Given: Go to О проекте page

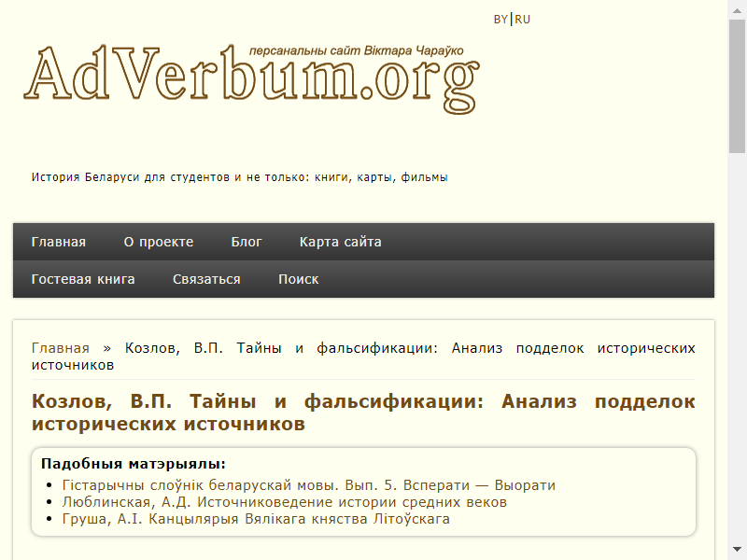Looking at the screenshot, I should tap(159, 242).
